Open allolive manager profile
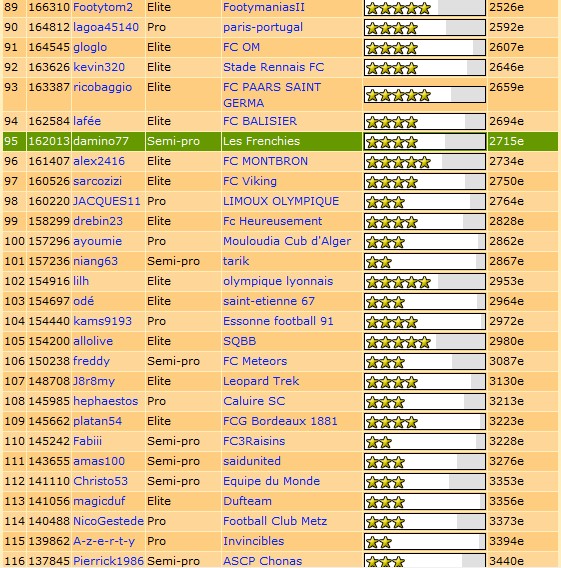 coord(93,341)
